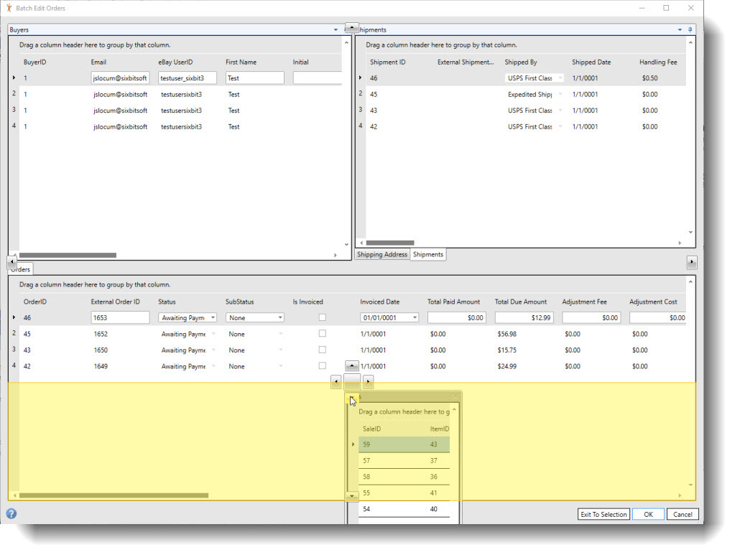
Task: Select SaleID 54 row in floating panel
Action: click(x=404, y=509)
